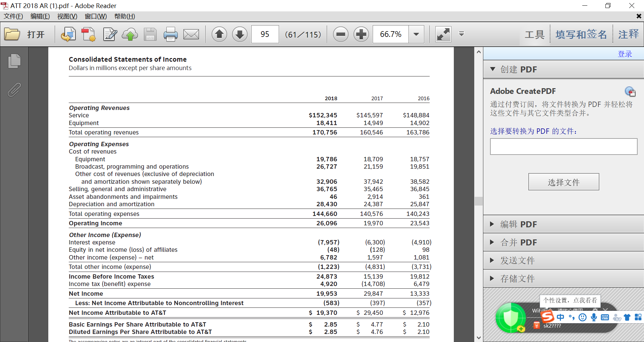Screen dimensions: 644x342
Task: Open the Sogou emoji smiley icon
Action: point(583,317)
